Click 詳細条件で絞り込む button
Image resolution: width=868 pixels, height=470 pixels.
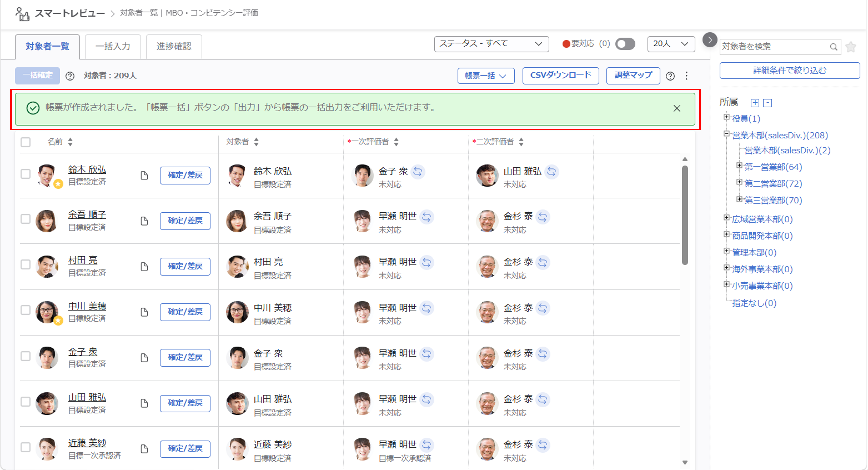[789, 70]
